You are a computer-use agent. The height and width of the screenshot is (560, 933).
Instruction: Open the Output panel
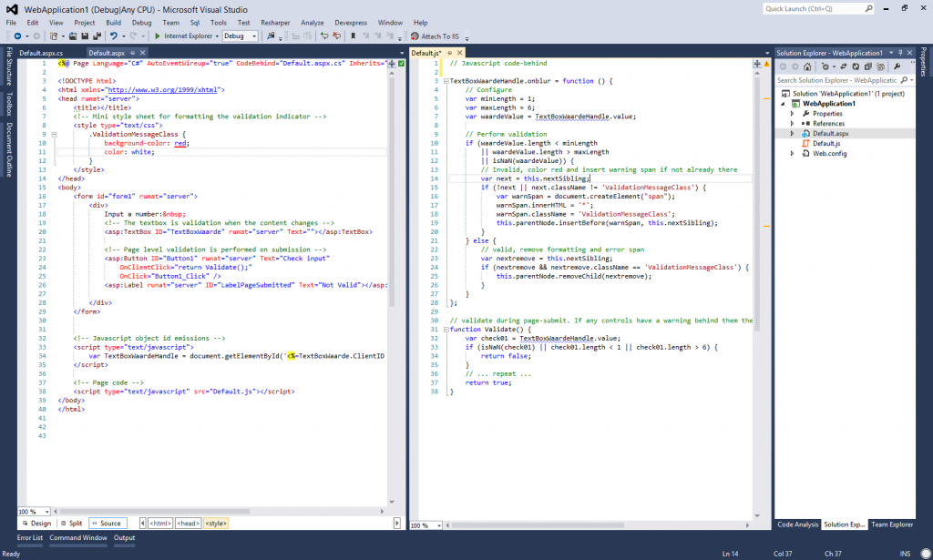click(124, 538)
